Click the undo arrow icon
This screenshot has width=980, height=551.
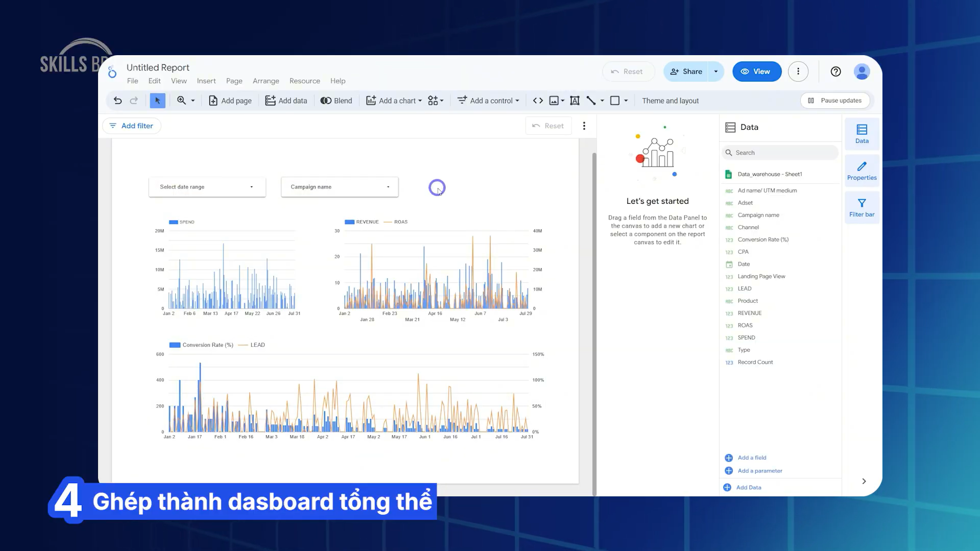point(117,101)
